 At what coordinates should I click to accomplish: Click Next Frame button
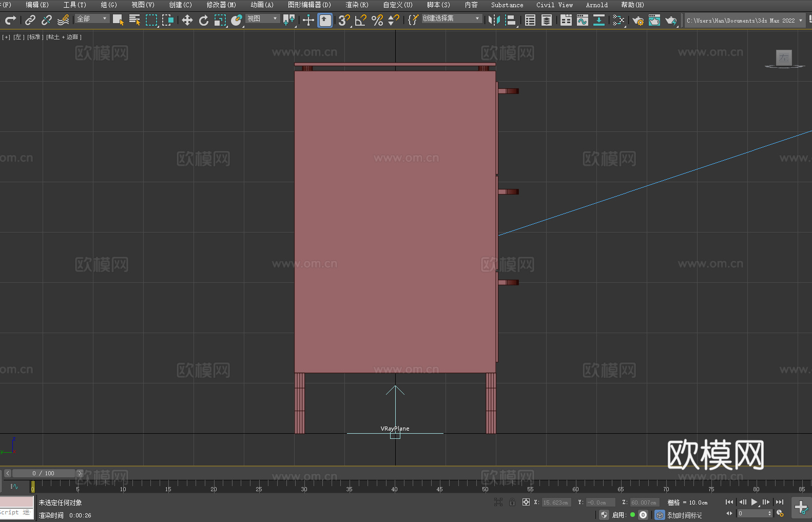pos(766,502)
